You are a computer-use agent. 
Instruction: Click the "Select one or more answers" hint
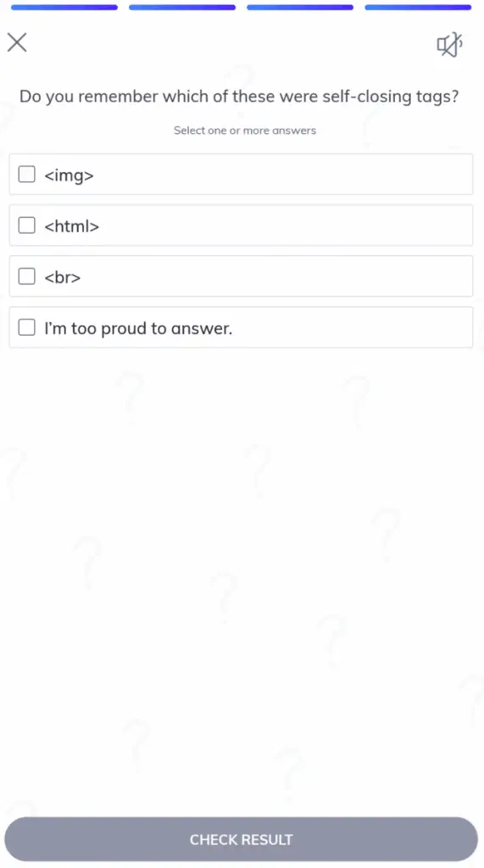pos(245,131)
